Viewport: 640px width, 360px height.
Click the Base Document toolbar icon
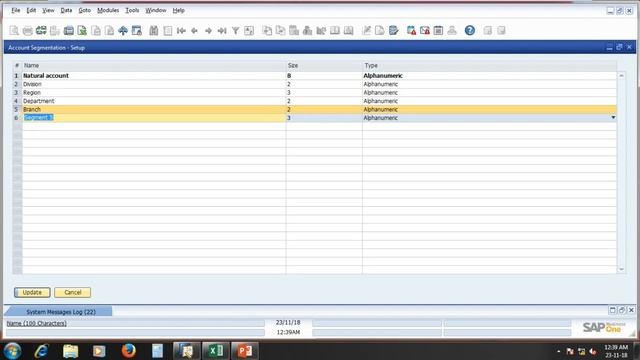point(267,31)
